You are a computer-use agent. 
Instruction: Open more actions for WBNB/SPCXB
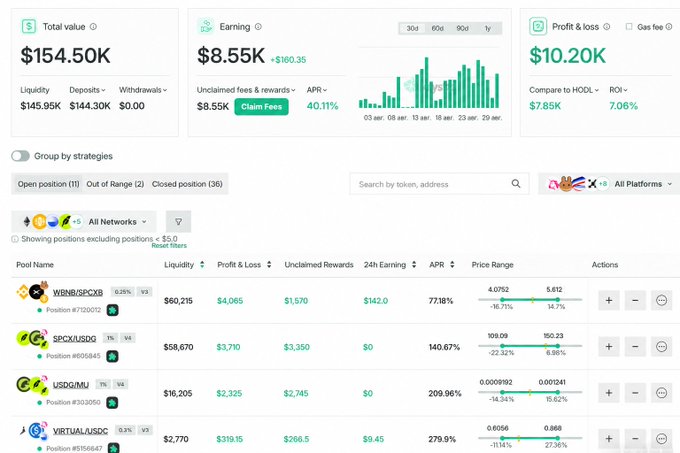click(661, 300)
